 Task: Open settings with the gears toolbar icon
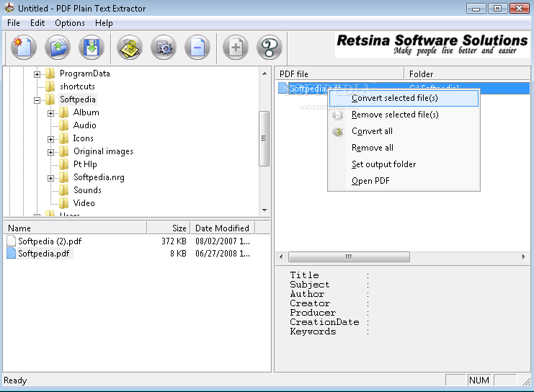164,48
